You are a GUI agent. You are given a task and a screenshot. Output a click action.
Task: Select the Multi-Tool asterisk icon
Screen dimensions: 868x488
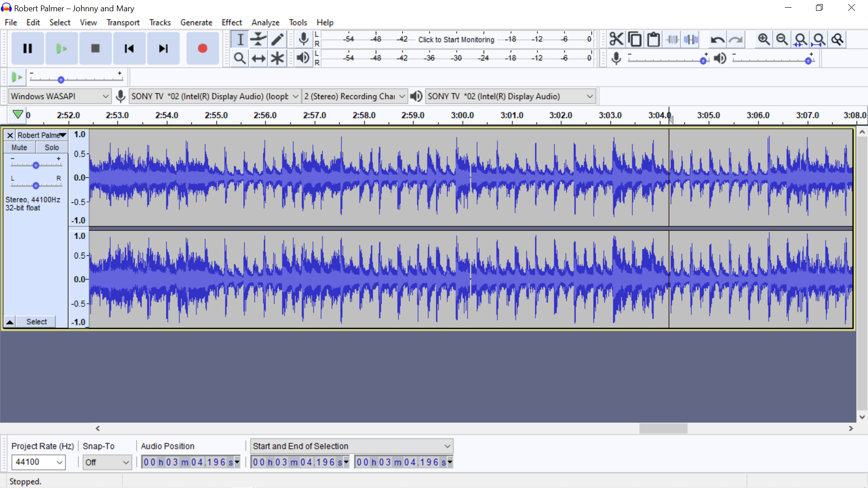[x=277, y=58]
